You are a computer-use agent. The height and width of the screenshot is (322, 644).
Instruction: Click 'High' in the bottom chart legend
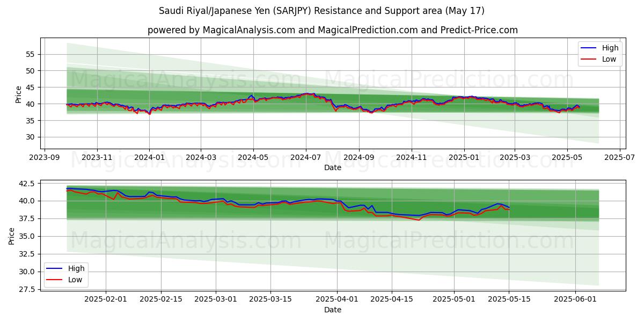point(76,268)
